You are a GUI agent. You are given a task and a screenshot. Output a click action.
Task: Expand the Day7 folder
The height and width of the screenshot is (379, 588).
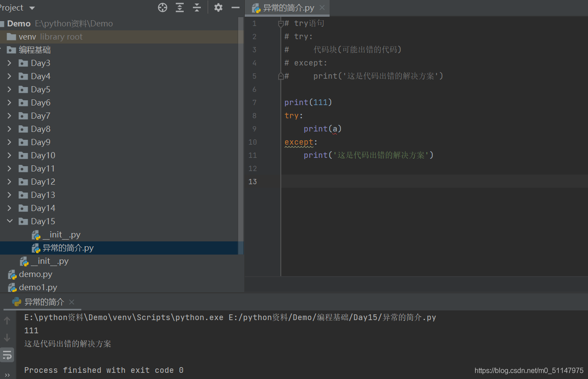[x=9, y=116]
